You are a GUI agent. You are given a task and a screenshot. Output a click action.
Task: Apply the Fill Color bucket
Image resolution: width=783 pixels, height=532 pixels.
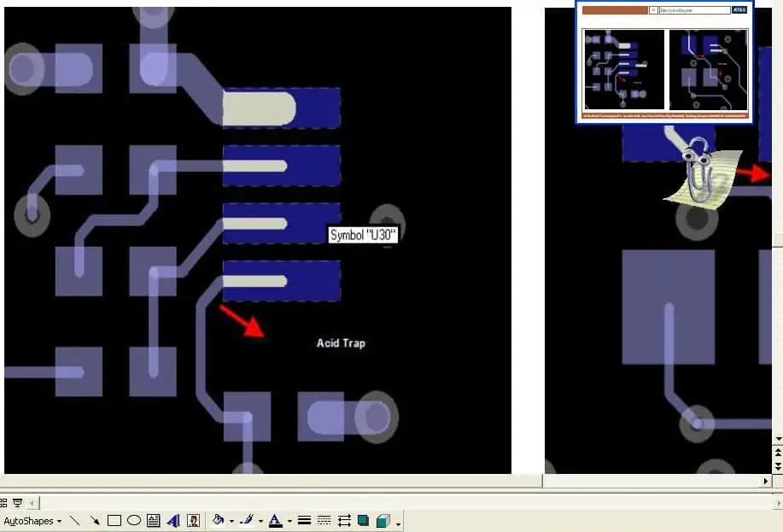click(x=219, y=521)
